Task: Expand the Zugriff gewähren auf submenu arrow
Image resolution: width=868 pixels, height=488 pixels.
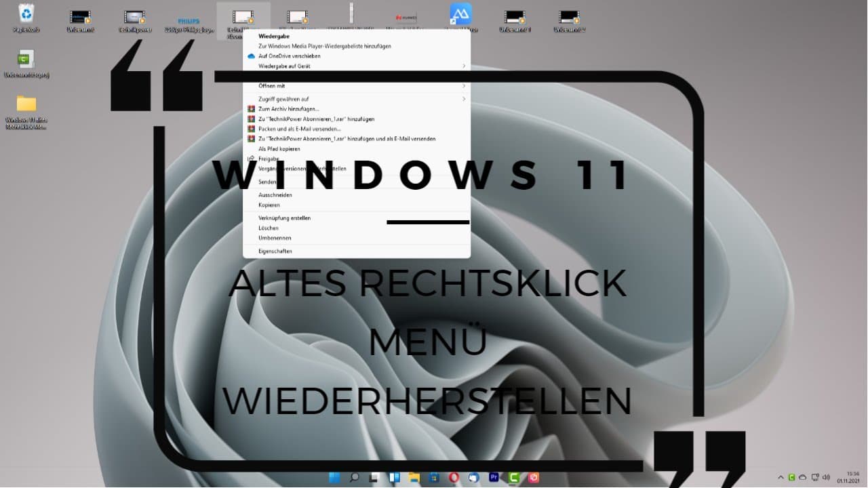Action: [x=464, y=99]
